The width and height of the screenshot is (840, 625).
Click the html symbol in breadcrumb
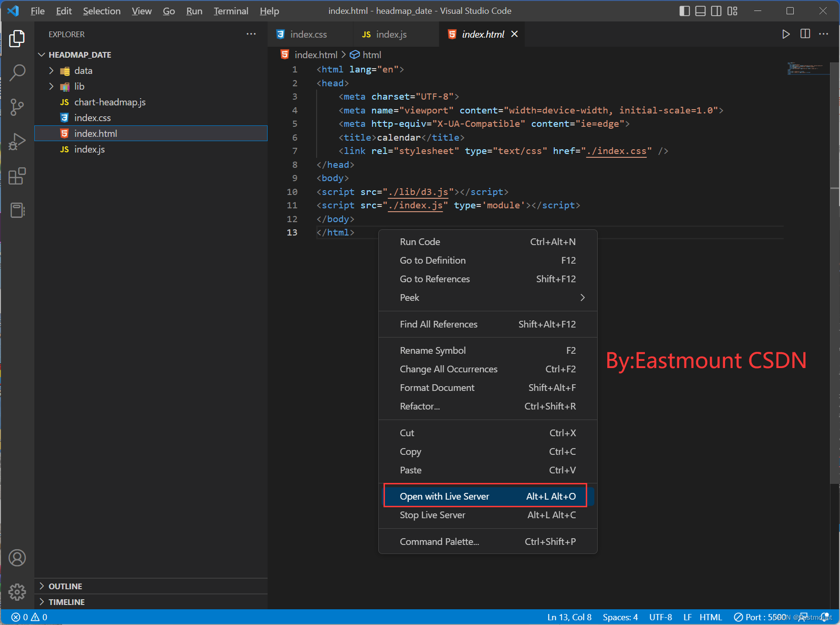click(x=366, y=55)
